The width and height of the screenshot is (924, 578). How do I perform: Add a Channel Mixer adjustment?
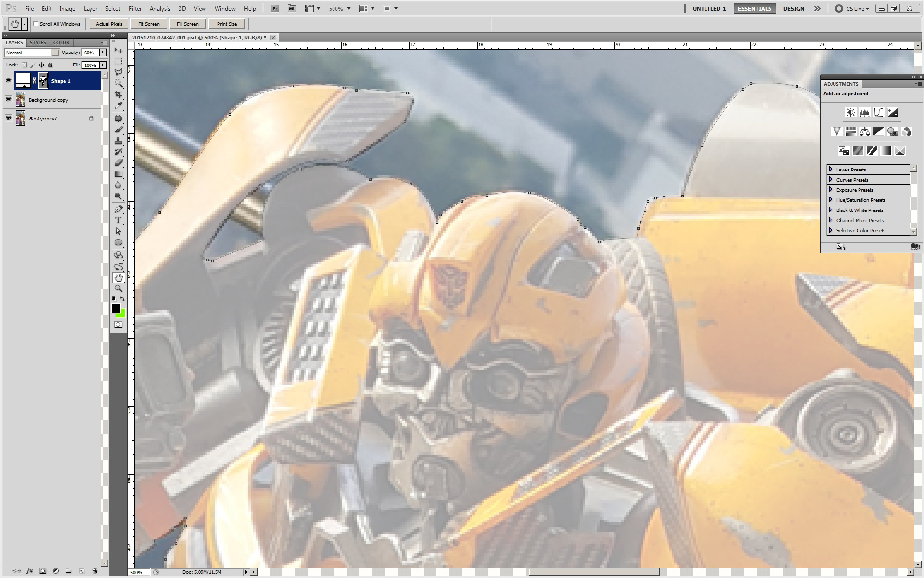click(907, 131)
